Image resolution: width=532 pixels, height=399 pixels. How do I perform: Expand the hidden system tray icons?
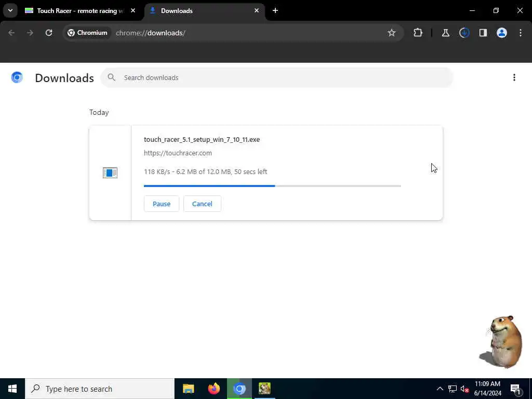(440, 389)
